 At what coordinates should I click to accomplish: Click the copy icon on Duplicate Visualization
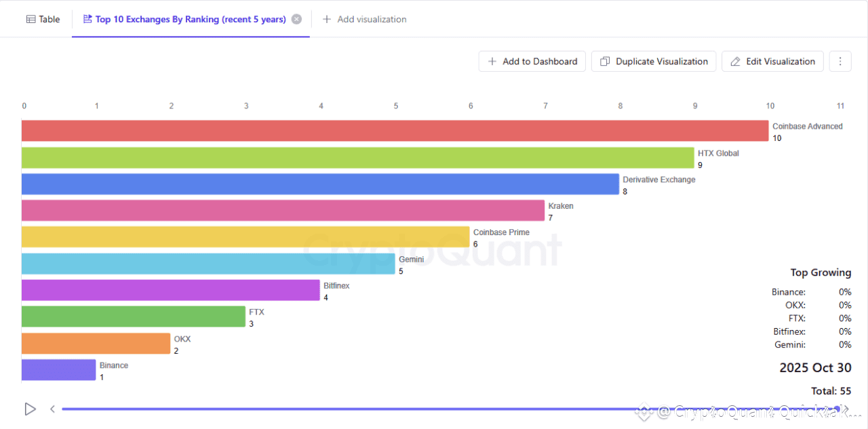click(x=606, y=62)
